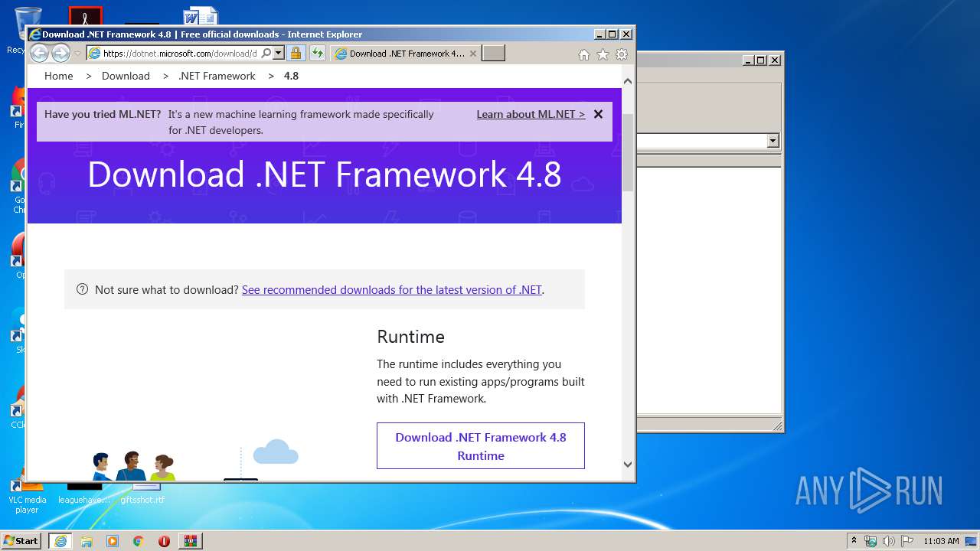Open the Learn about ML.NET link
The image size is (980, 551).
click(x=531, y=114)
